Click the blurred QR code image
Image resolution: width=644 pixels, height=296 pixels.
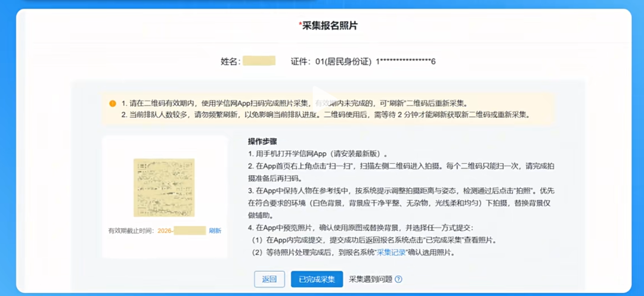point(165,188)
